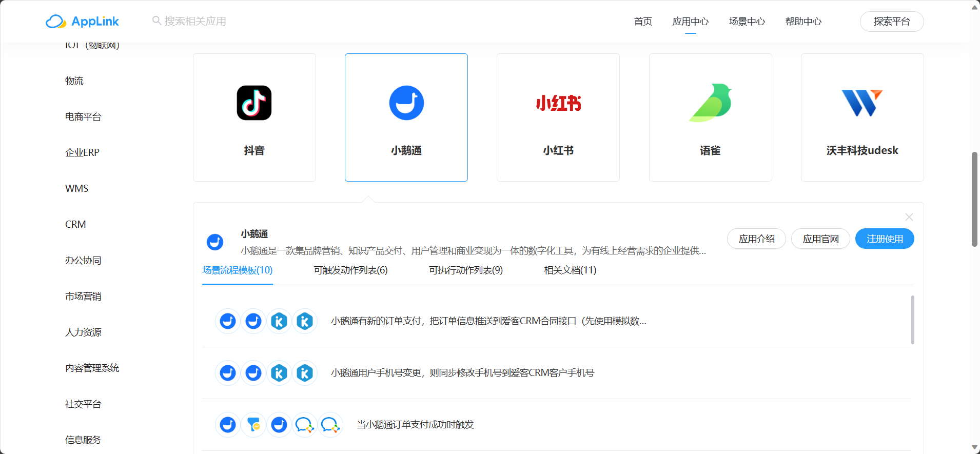Click first 小鹅通 icon in 订单支付成功时触发 row
This screenshot has width=980, height=454.
[x=228, y=425]
